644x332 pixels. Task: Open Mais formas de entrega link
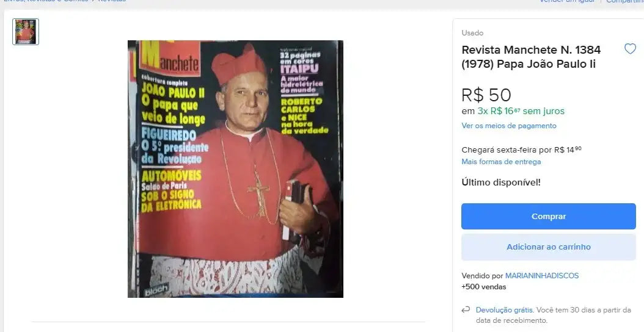501,162
